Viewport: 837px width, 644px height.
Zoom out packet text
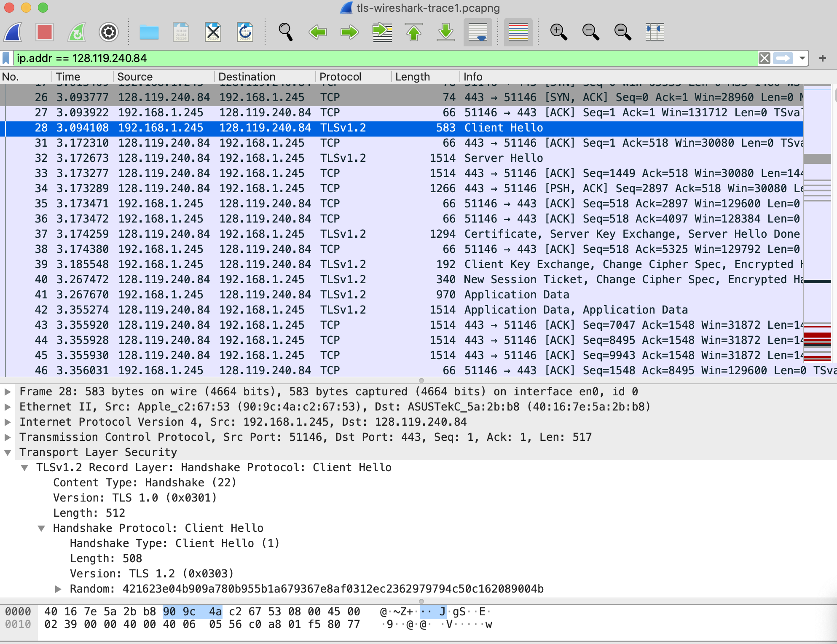click(x=591, y=32)
